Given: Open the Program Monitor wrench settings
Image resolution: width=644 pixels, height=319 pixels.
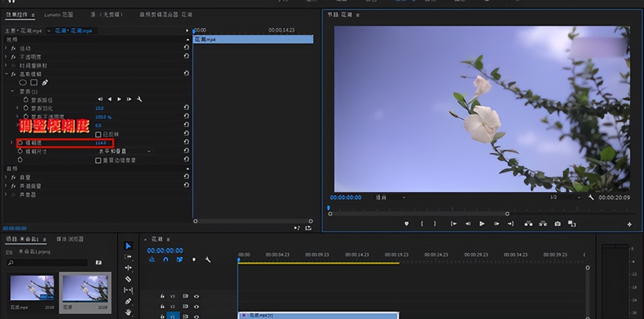Looking at the screenshot, I should pyautogui.click(x=591, y=197).
